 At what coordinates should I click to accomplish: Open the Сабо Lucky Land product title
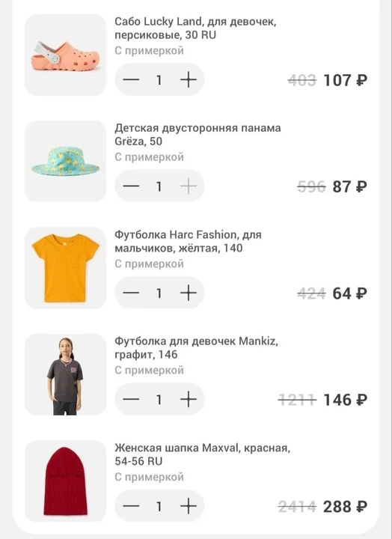tap(195, 28)
